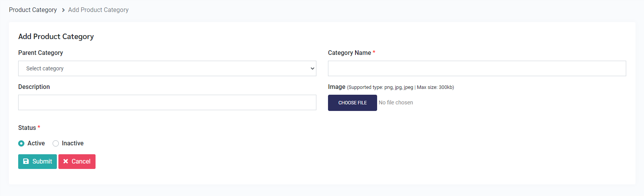
Task: Click the X icon on the Cancel button
Action: pyautogui.click(x=66, y=162)
